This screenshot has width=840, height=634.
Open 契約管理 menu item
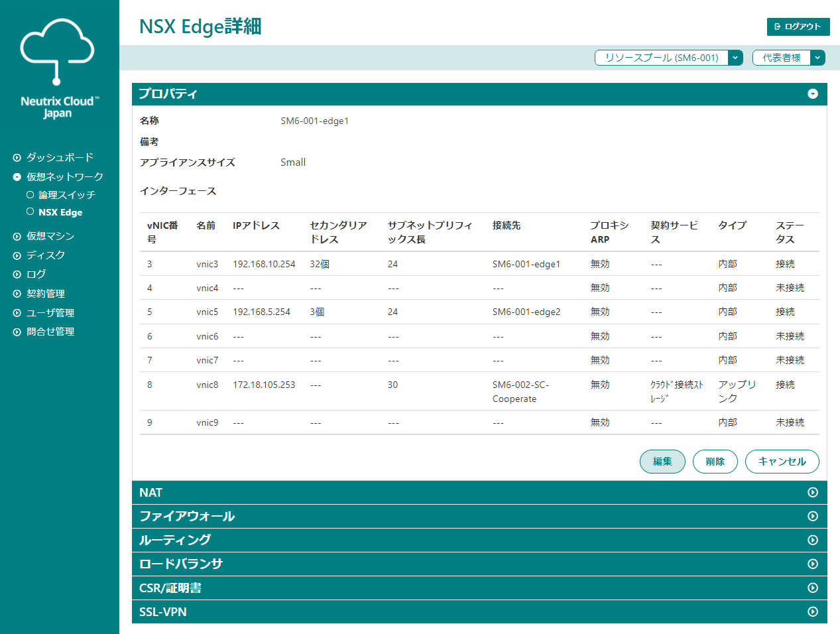[x=46, y=294]
